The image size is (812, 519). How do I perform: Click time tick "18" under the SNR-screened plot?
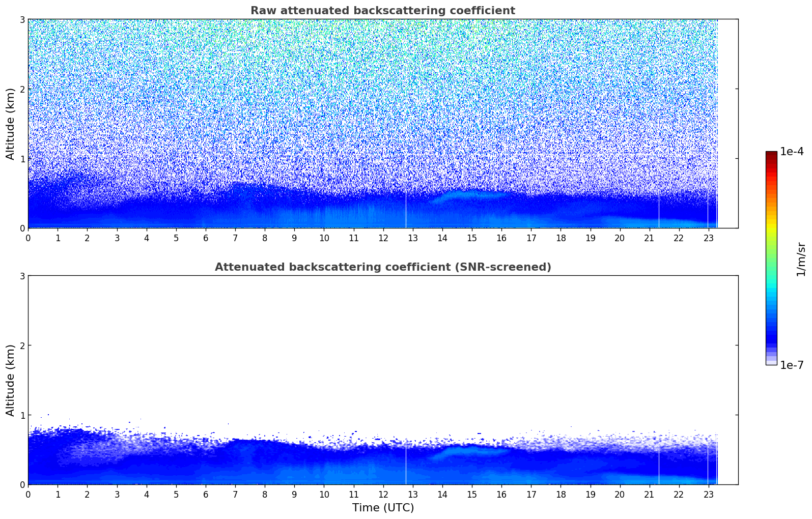tap(561, 495)
